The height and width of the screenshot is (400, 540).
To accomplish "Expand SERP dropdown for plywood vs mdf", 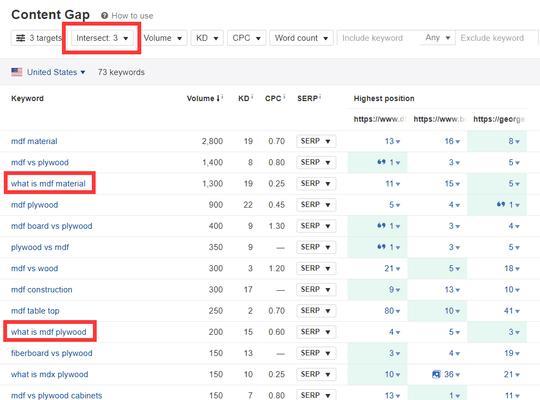I will coord(316,247).
